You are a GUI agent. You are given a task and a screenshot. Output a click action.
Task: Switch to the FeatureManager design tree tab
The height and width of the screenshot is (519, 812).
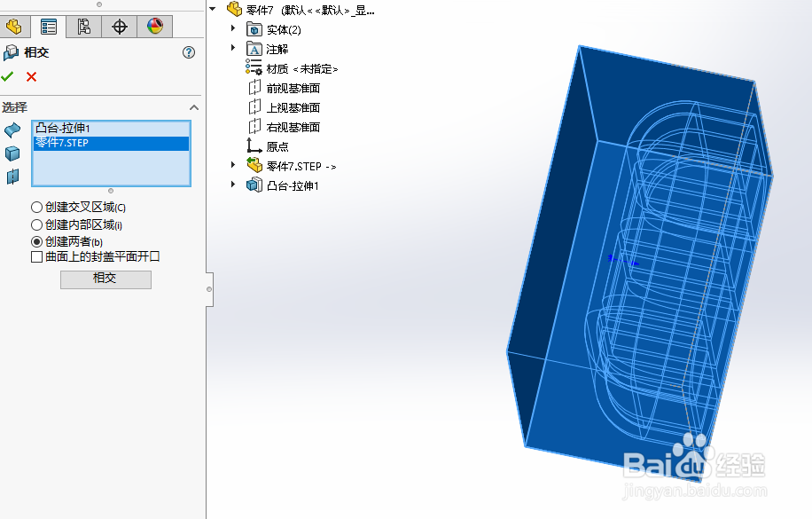point(14,26)
